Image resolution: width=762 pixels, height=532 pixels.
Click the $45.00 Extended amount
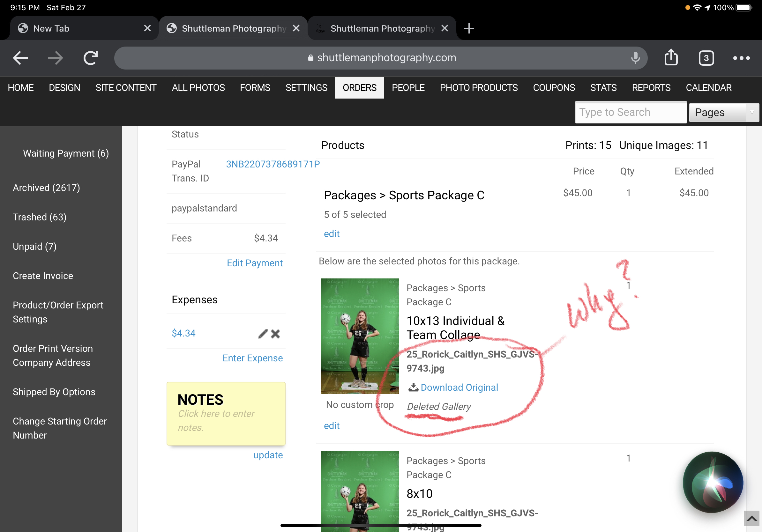coord(694,193)
